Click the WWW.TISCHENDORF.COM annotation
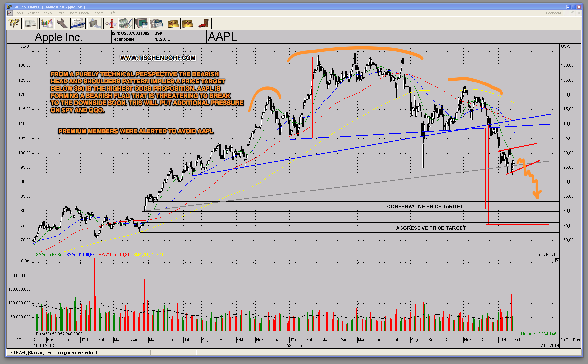Image resolution: width=588 pixels, height=364 pixels. 158,58
